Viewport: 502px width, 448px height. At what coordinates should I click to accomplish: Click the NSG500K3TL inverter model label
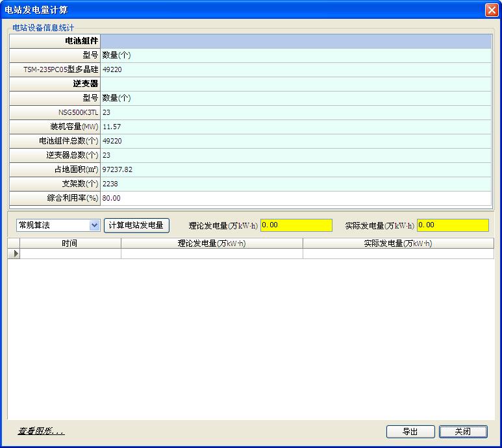78,112
